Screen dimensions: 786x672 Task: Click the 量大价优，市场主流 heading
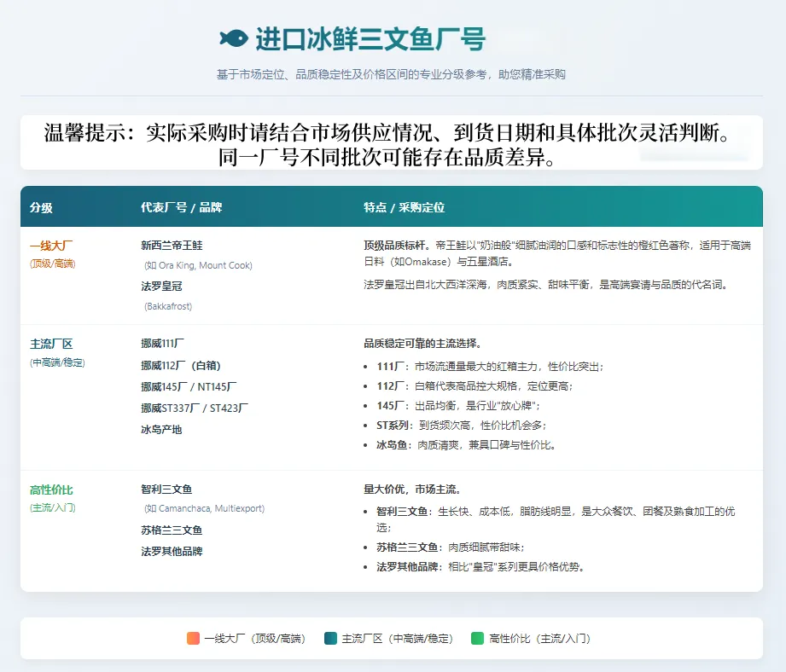[412, 490]
